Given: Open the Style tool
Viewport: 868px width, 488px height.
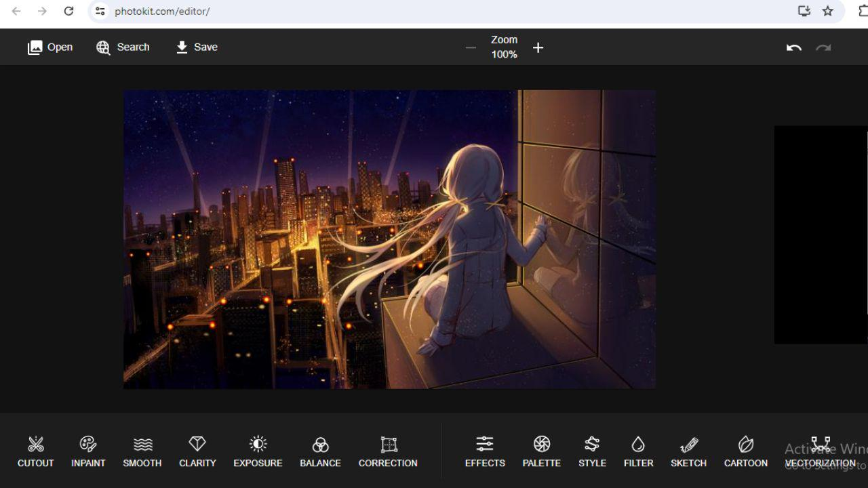Looking at the screenshot, I should (592, 449).
